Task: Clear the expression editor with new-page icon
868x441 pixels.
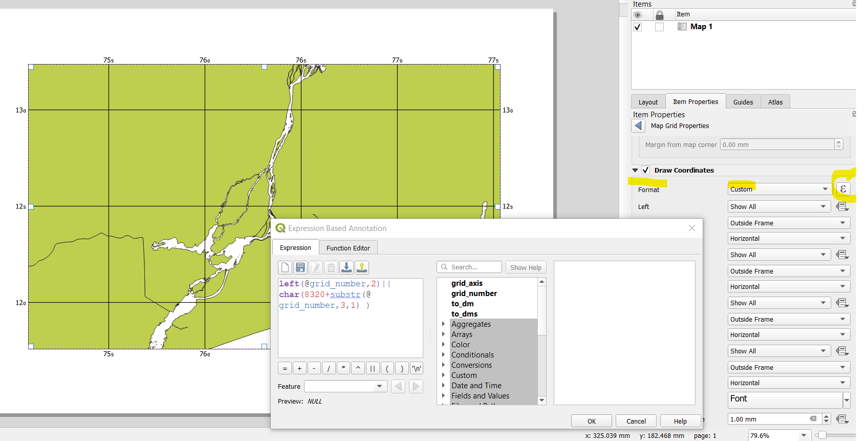Action: tap(285, 267)
